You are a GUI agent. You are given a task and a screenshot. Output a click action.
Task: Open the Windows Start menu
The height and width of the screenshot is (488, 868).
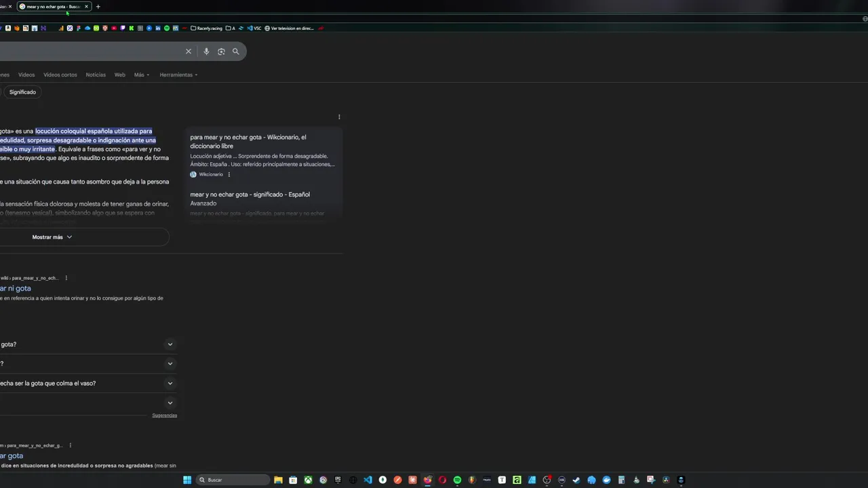coord(187,480)
